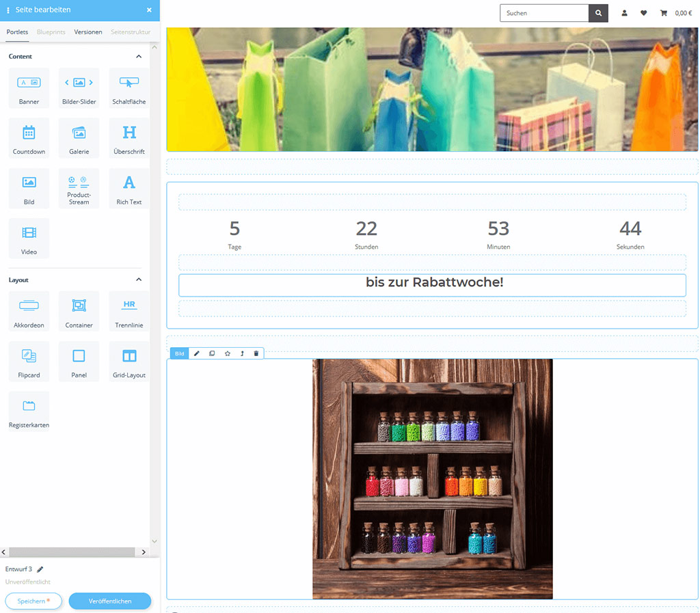This screenshot has width=700, height=613.
Task: Click the Speichern button
Action: (x=33, y=601)
